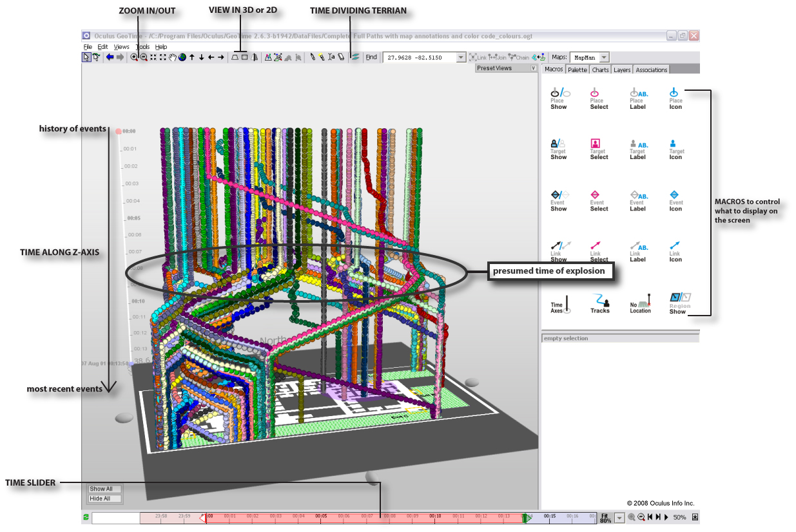Toggle the Event Label macro
The image size is (796, 532).
tap(638, 201)
